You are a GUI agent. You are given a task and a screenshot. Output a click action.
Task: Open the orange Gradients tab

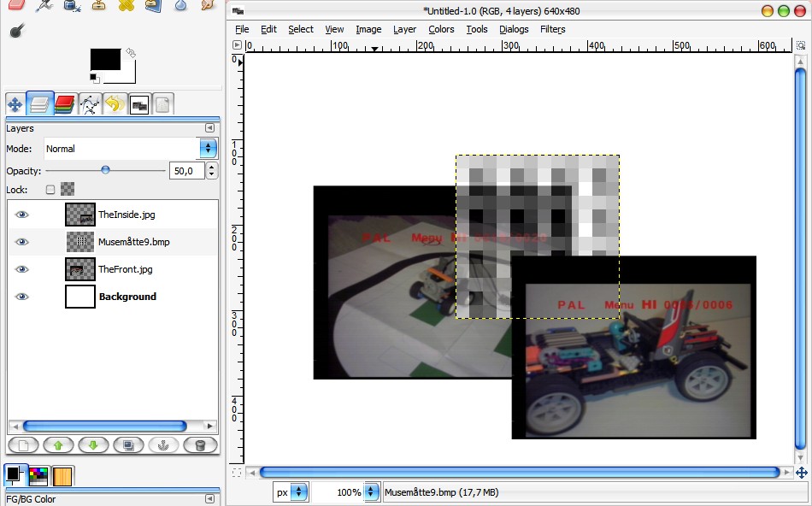[62, 475]
